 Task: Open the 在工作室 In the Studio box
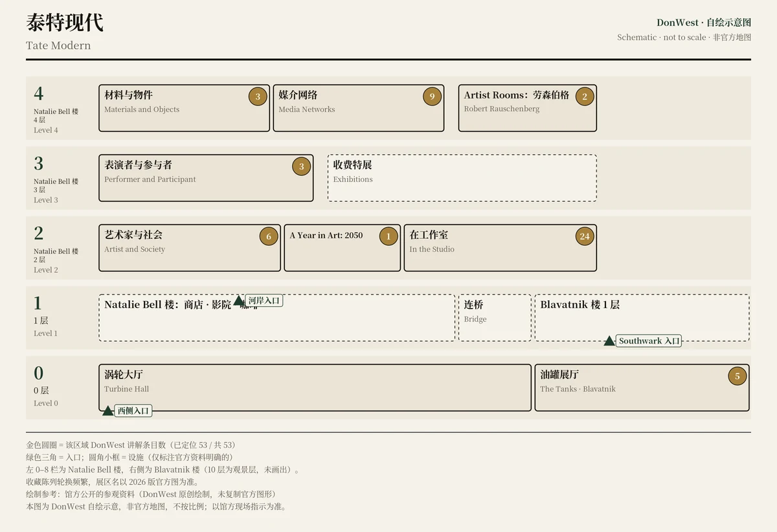[501, 248]
